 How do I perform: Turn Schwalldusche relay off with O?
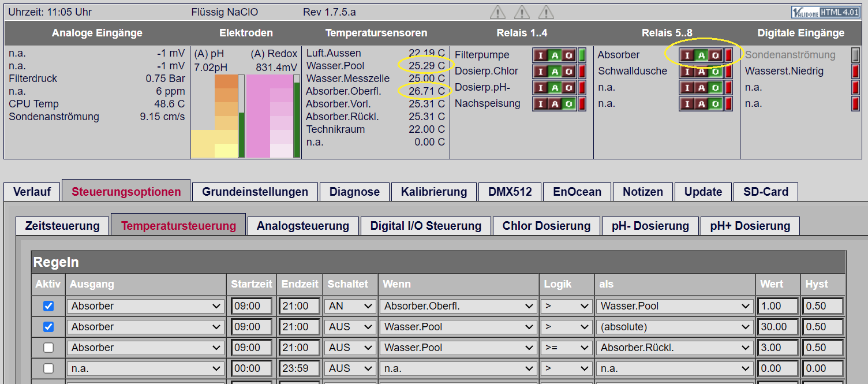click(715, 71)
